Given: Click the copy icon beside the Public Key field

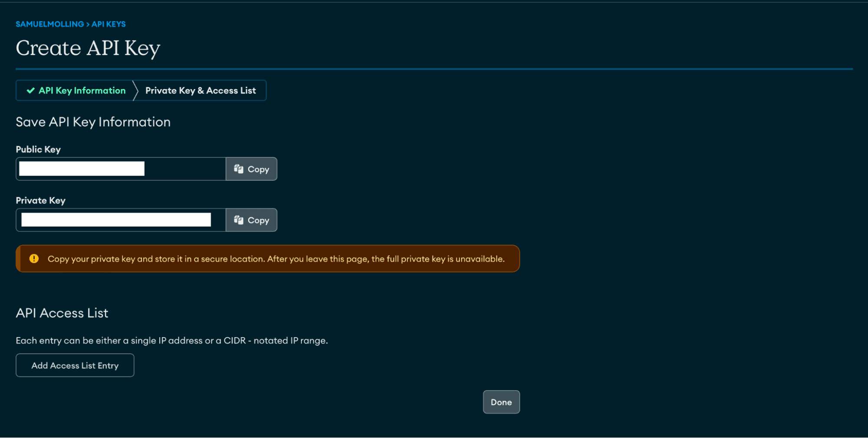Looking at the screenshot, I should (238, 169).
